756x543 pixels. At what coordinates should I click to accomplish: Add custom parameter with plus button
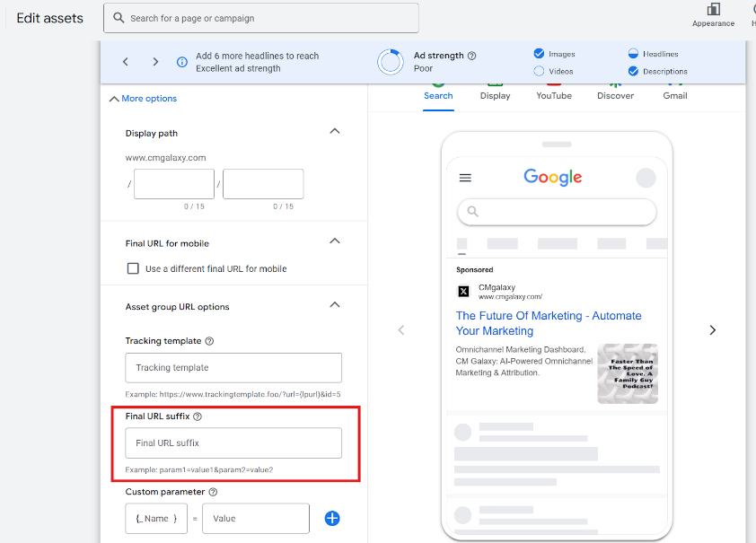(332, 518)
